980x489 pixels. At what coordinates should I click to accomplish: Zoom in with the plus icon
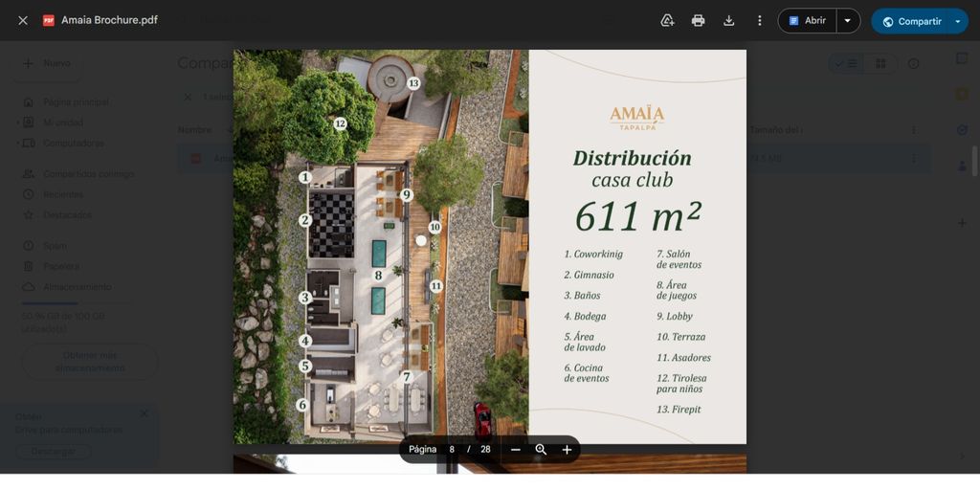coord(567,450)
